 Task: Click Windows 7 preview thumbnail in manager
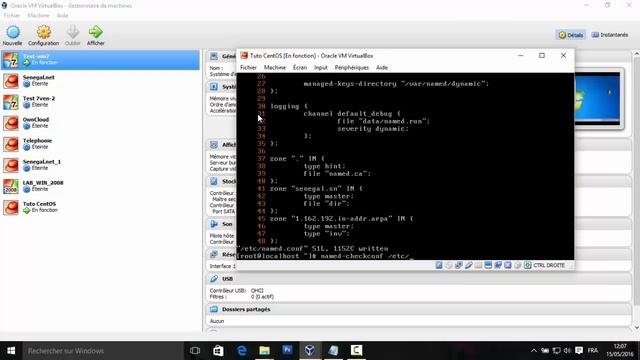(x=599, y=99)
